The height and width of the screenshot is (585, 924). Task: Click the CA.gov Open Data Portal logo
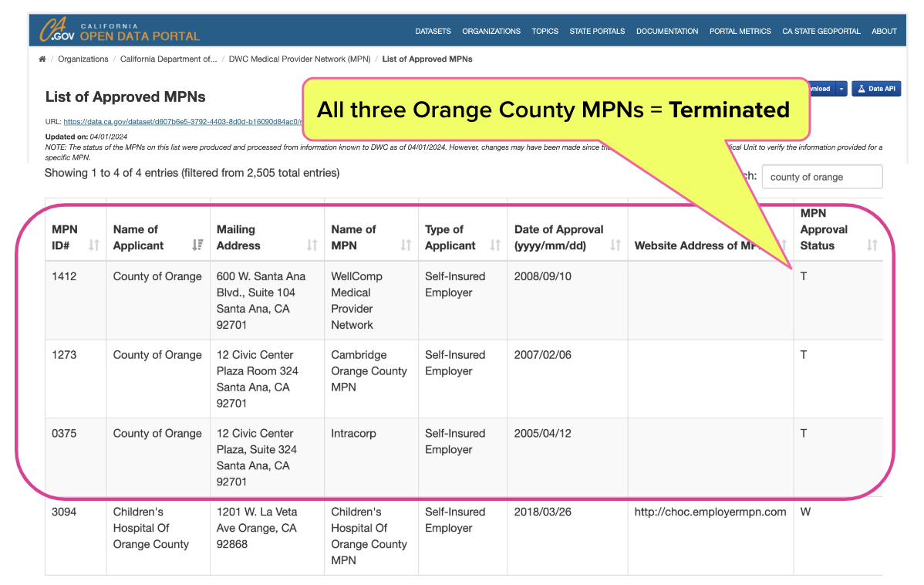[120, 29]
